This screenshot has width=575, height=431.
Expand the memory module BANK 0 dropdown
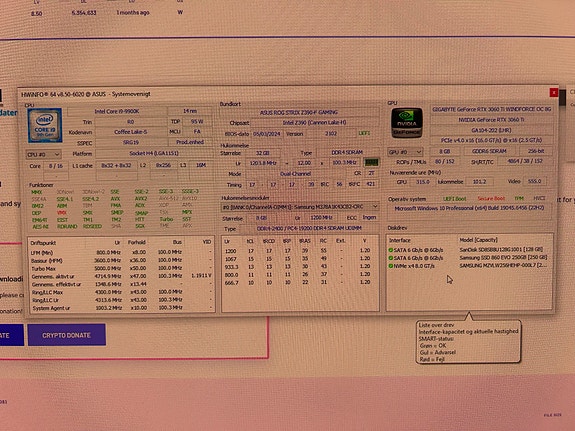pos(300,207)
